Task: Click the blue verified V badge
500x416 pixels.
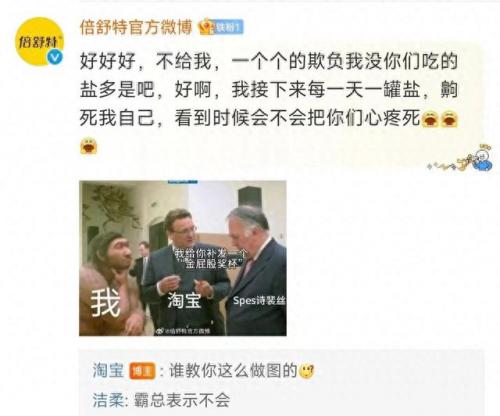Action: (55, 57)
